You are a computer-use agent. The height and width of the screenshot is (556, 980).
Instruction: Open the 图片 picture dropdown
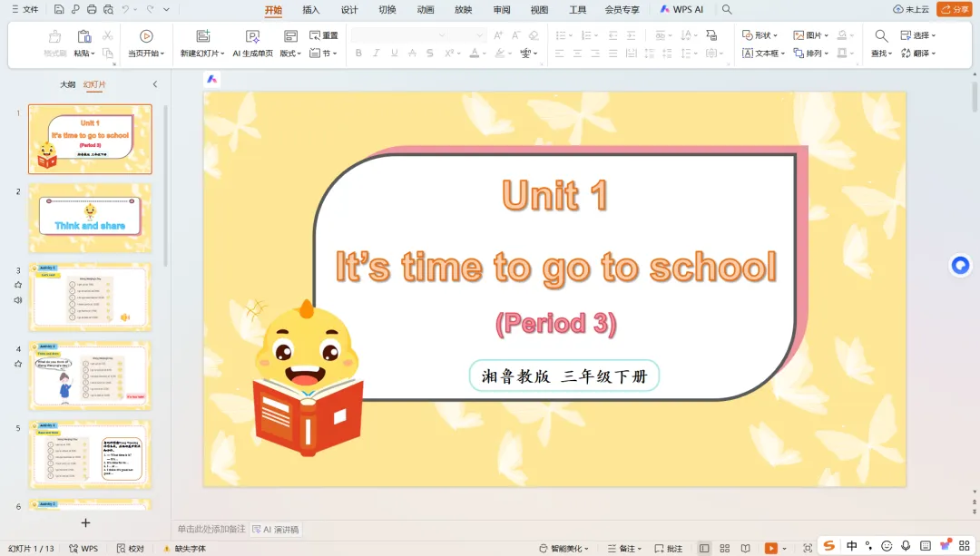point(810,35)
